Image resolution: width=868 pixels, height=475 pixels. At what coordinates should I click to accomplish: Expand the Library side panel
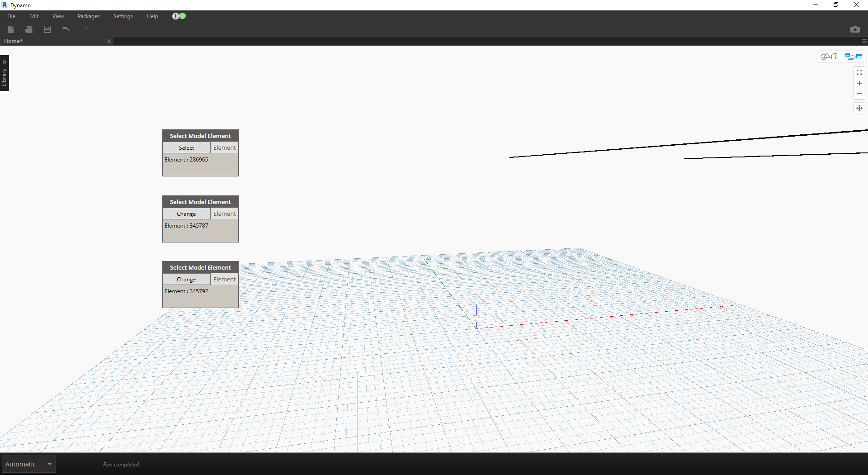coord(5,73)
